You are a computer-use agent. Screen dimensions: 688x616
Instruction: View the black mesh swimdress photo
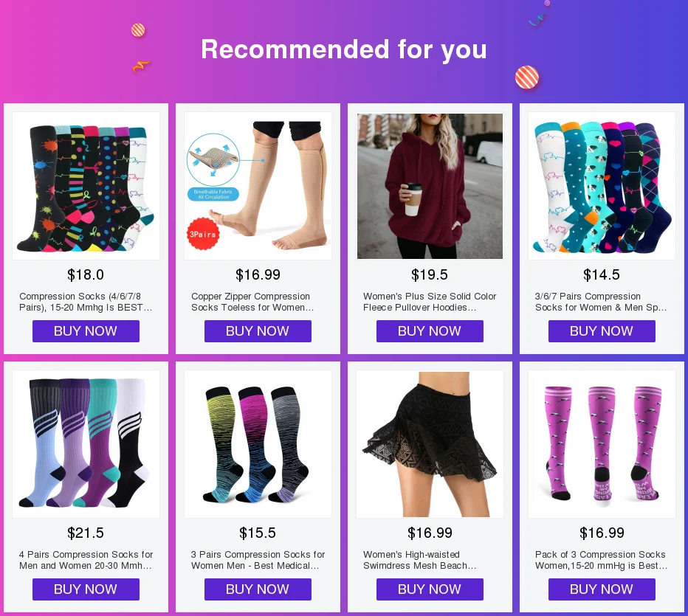click(430, 444)
